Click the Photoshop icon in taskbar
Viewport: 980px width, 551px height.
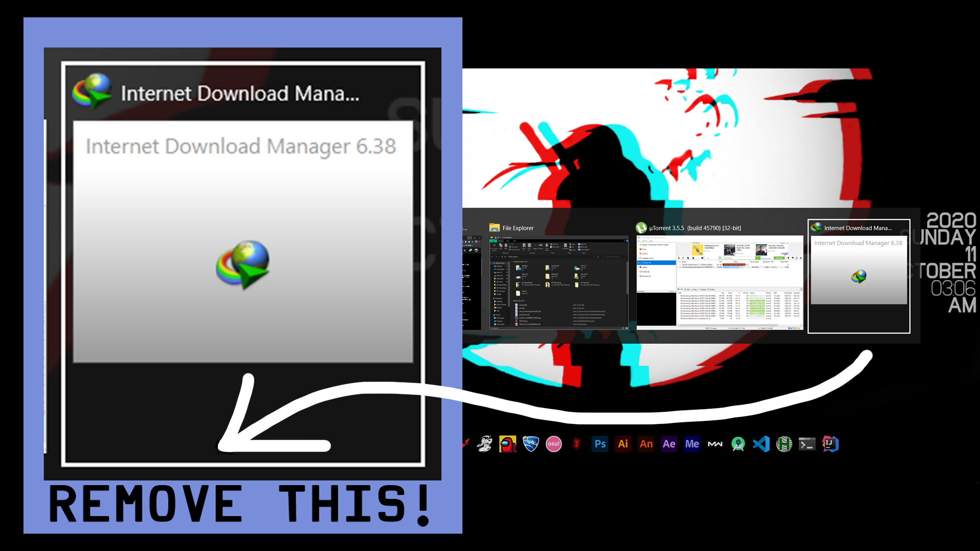click(600, 443)
